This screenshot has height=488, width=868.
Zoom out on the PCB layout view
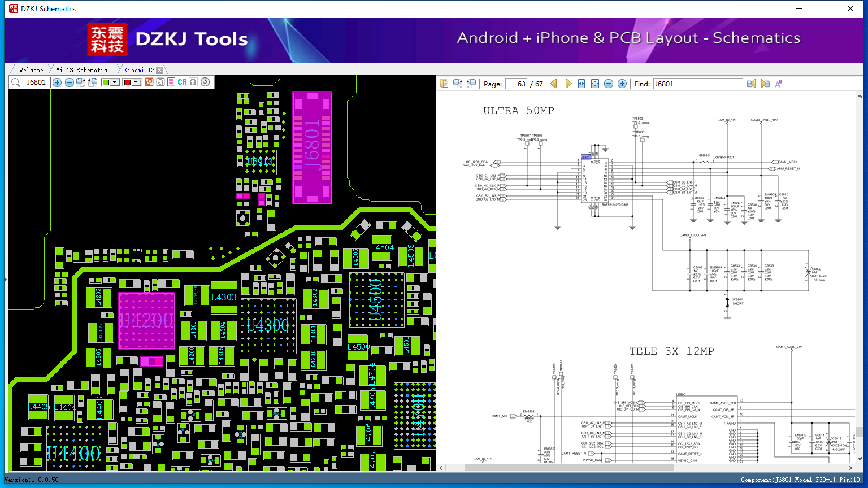pos(69,82)
